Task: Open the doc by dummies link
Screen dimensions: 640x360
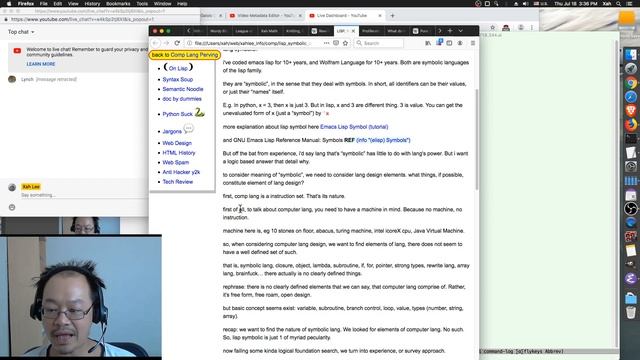Action: 182,99
